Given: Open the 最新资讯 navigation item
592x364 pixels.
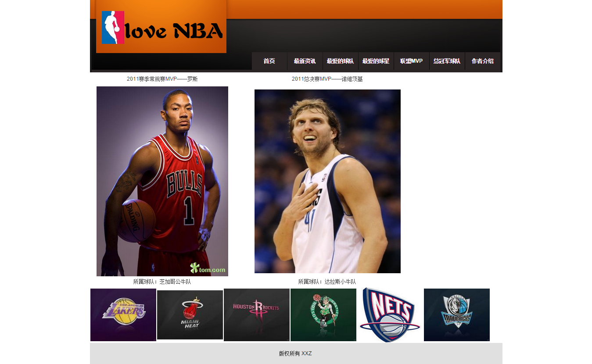Looking at the screenshot, I should 305,61.
